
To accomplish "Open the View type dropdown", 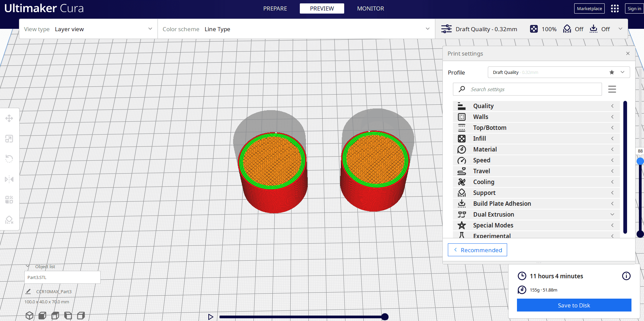I will tap(88, 29).
